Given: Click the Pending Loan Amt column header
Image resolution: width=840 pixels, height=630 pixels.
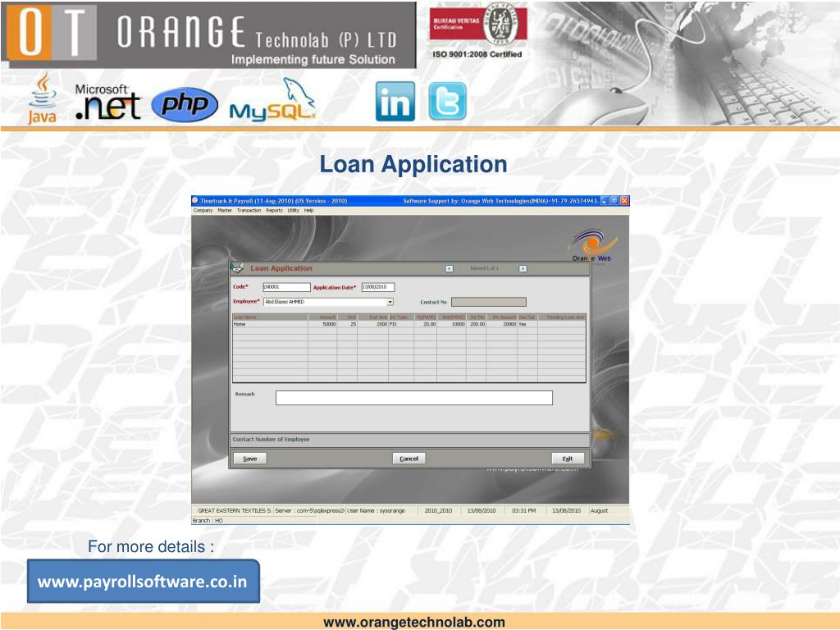Looking at the screenshot, I should [x=561, y=317].
